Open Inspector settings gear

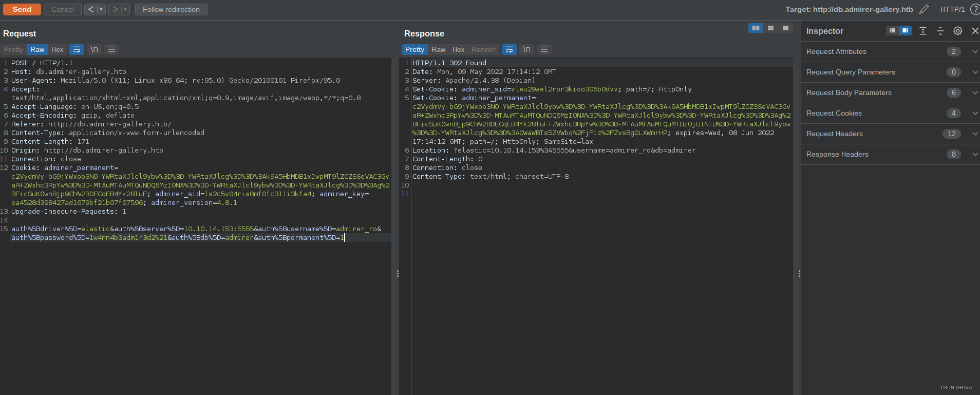tap(958, 31)
